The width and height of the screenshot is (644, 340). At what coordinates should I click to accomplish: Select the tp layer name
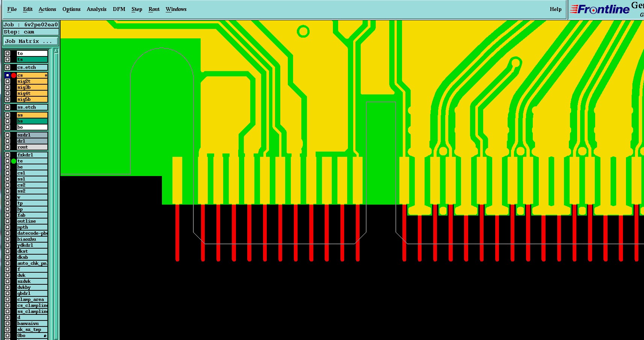point(32,203)
